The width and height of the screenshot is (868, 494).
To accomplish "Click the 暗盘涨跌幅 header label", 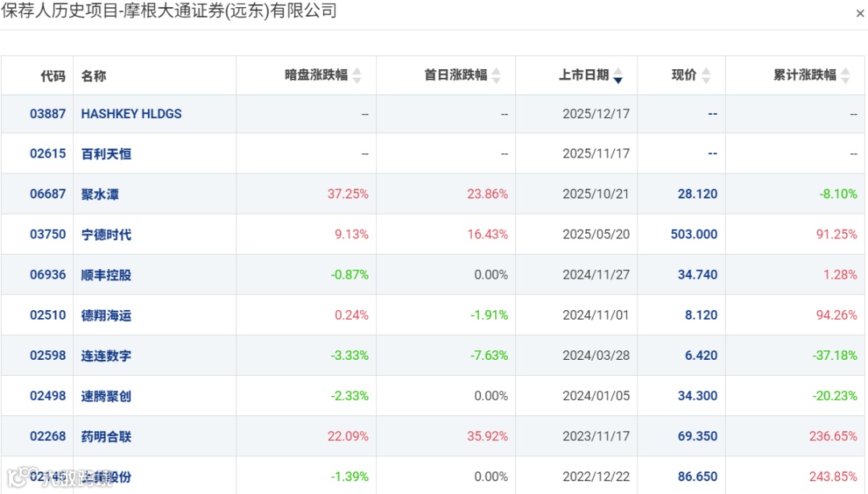I will click(316, 75).
